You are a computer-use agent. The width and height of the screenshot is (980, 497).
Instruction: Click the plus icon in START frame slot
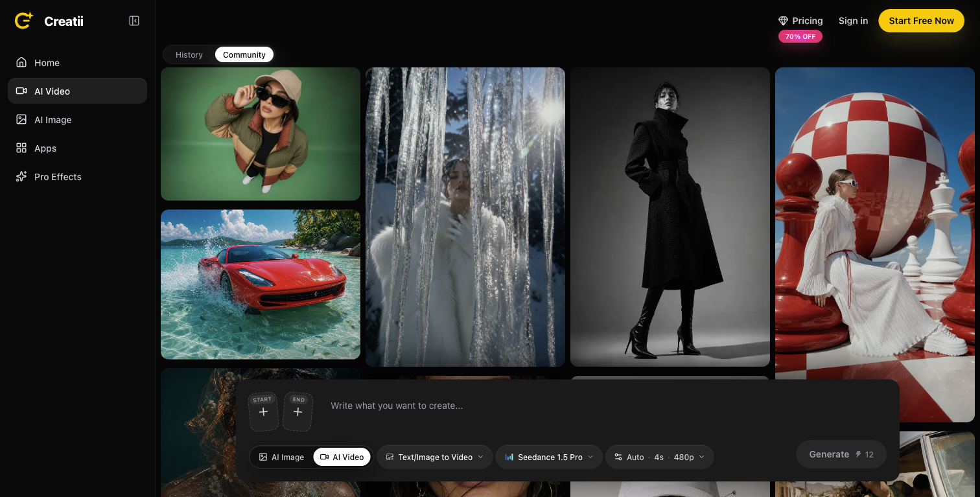click(x=263, y=412)
